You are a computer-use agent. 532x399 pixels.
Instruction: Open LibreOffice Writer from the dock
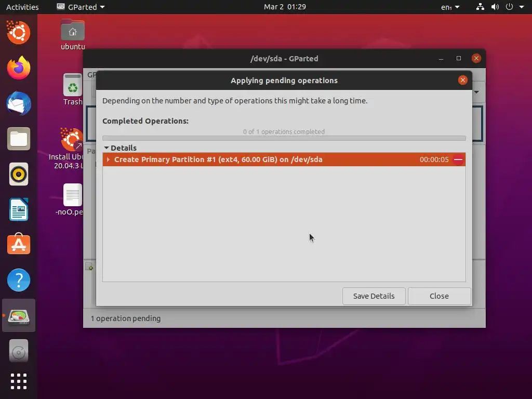pos(19,210)
